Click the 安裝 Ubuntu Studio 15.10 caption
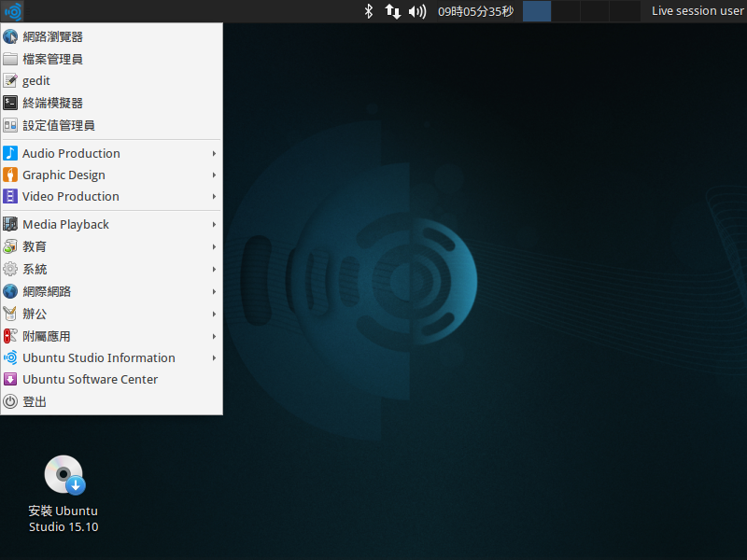The image size is (747, 560). [63, 519]
